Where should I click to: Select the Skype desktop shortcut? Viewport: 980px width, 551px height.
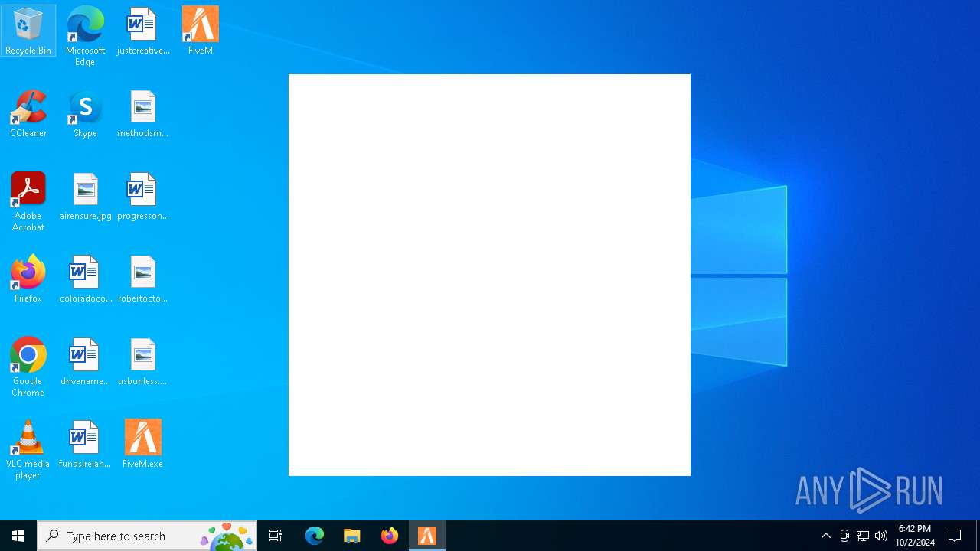[x=85, y=113]
